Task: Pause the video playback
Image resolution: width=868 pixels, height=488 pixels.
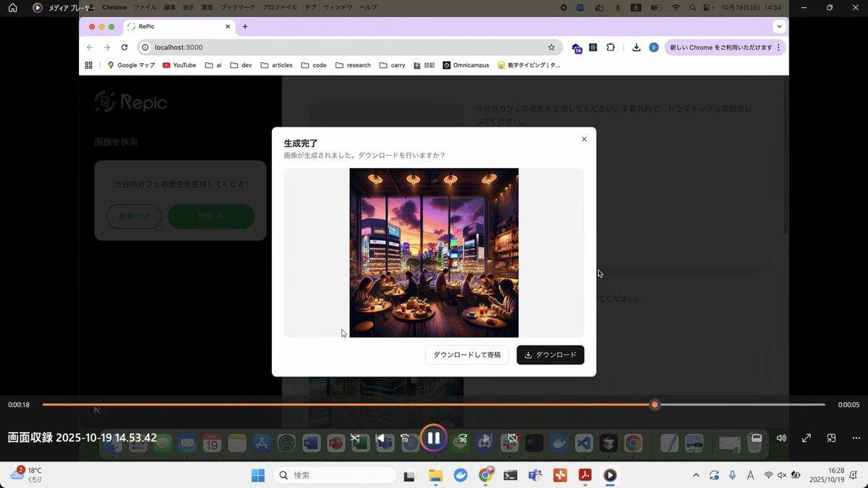Action: [433, 438]
